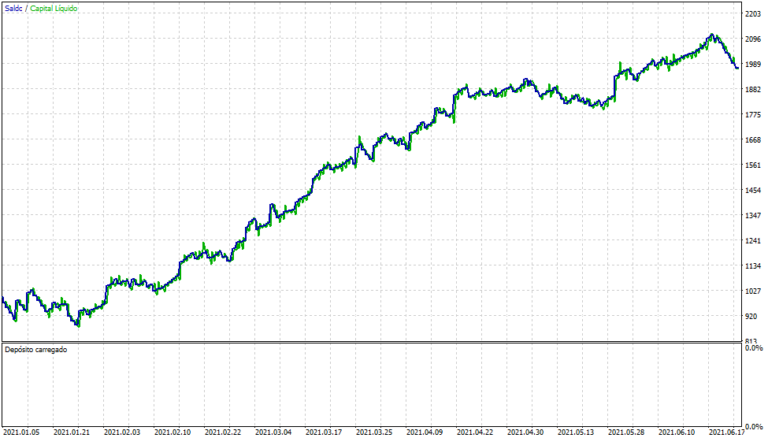Viewport: 768px width, 438px height.
Task: Click the final endpoint of the balance curve
Action: 737,68
